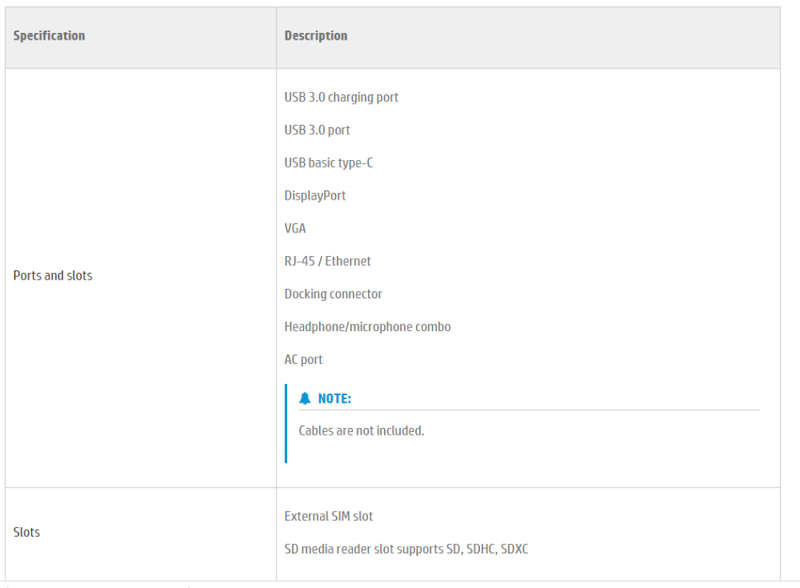Screen dimensions: 800x588
Task: Click the USB 3.0 charging port entry
Action: [341, 97]
